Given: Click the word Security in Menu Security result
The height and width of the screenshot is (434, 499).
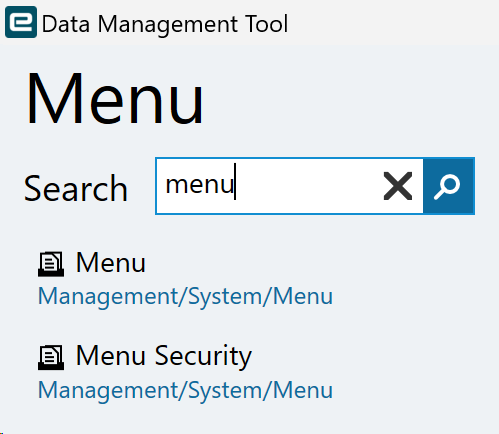Looking at the screenshot, I should coord(203,357).
